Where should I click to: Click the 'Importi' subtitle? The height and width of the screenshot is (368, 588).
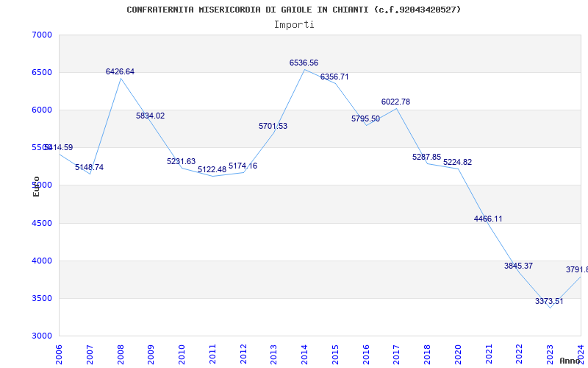click(294, 25)
